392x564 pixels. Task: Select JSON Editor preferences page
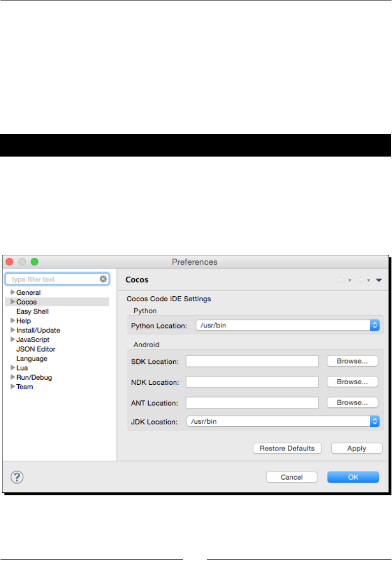36,349
